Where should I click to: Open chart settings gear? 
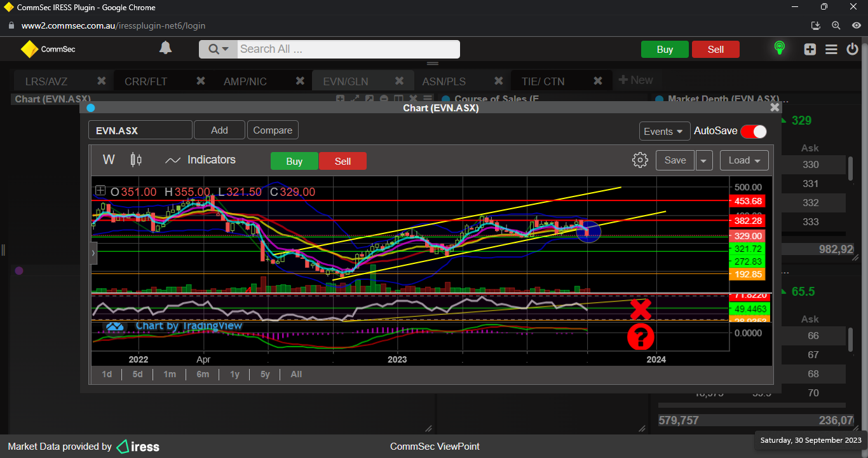coord(640,160)
